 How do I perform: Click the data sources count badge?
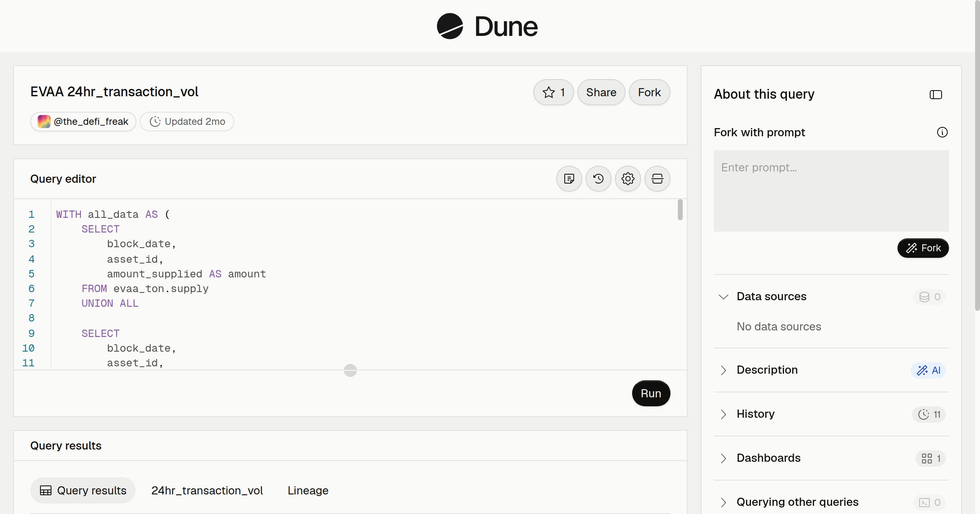(929, 297)
